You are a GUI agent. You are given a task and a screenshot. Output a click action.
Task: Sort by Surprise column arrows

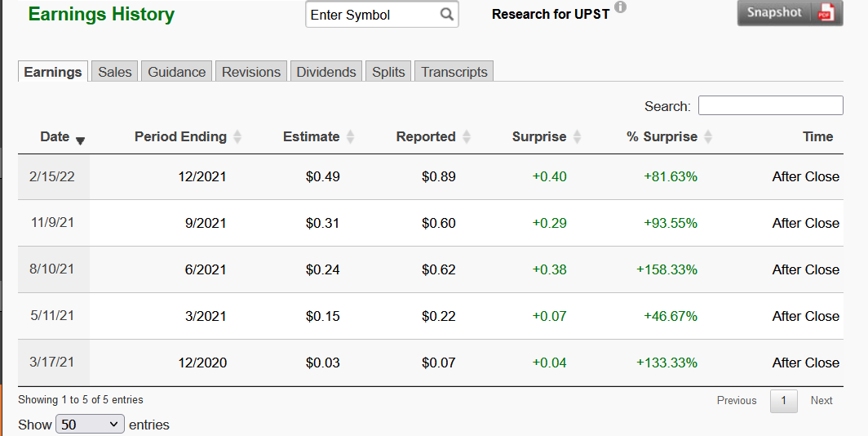point(577,137)
